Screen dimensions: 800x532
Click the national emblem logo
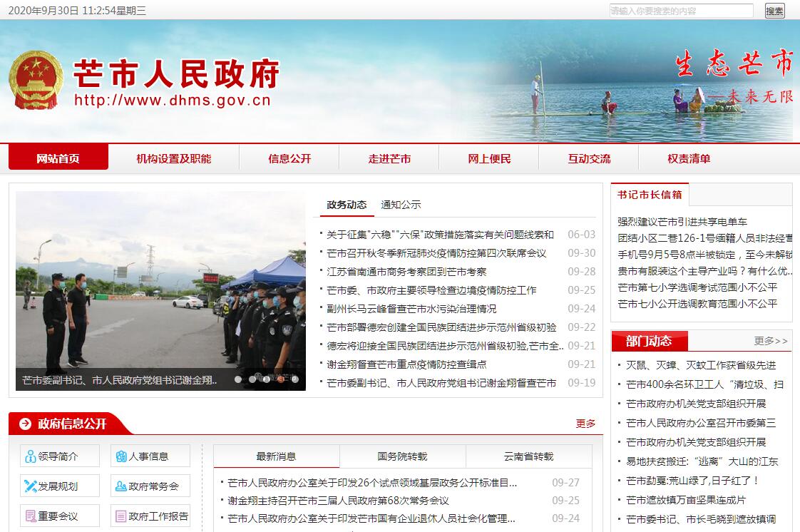36,80
